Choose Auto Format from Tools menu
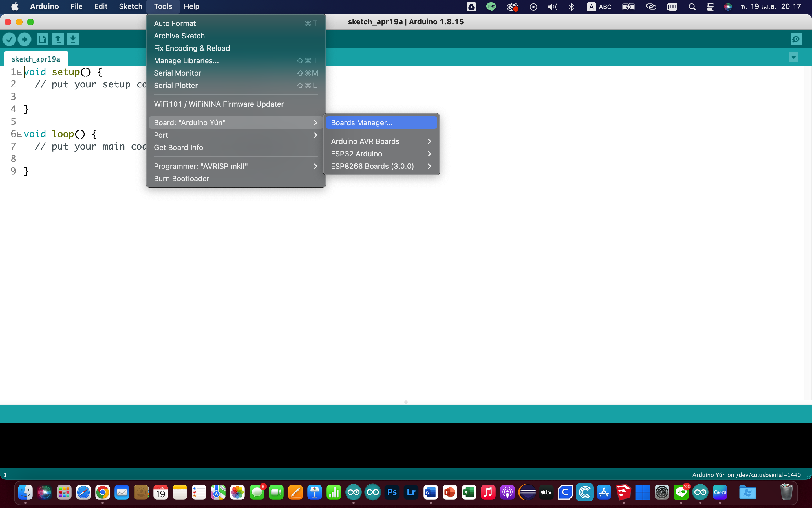Image resolution: width=812 pixels, height=508 pixels. click(235, 23)
